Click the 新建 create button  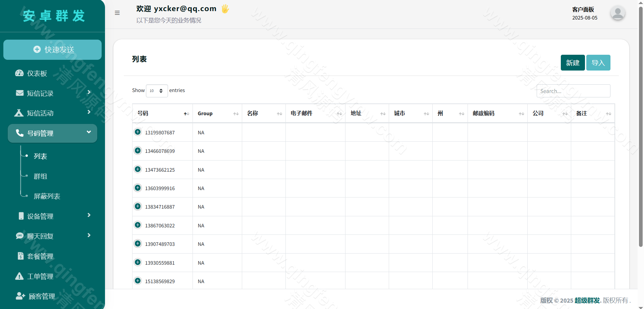pos(573,63)
